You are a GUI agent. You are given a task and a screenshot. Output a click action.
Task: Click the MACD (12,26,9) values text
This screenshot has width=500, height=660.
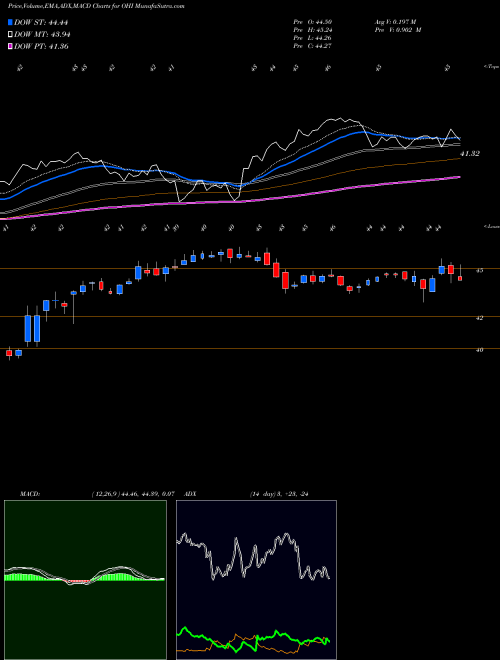point(135,494)
